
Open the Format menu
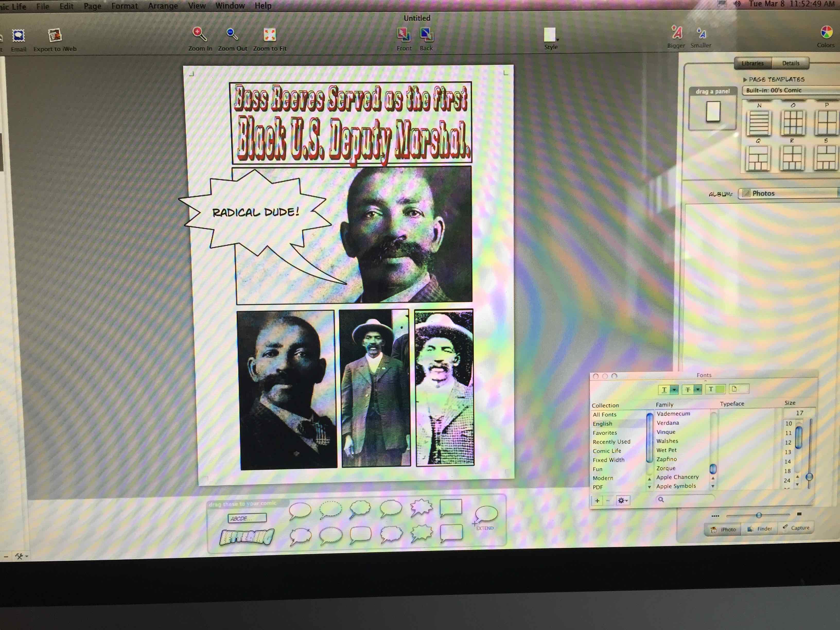(x=124, y=6)
